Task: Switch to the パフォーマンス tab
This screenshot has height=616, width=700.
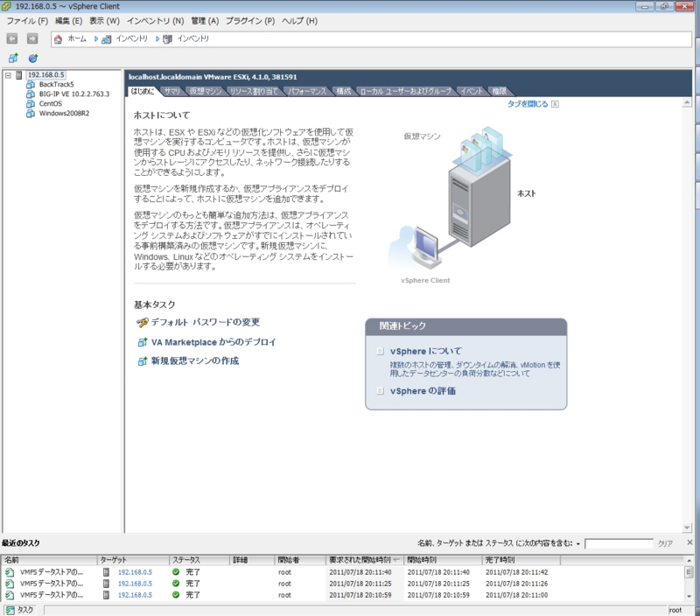Action: tap(307, 92)
